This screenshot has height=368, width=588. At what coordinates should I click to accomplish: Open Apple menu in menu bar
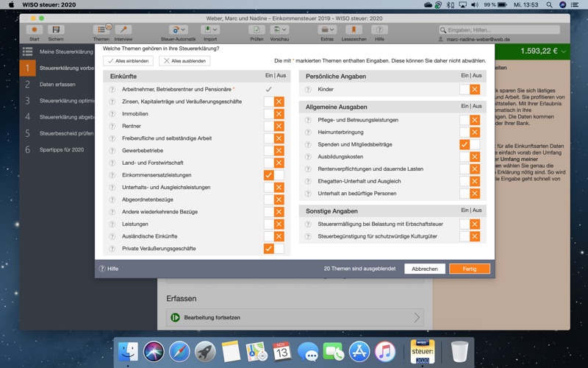click(11, 5)
